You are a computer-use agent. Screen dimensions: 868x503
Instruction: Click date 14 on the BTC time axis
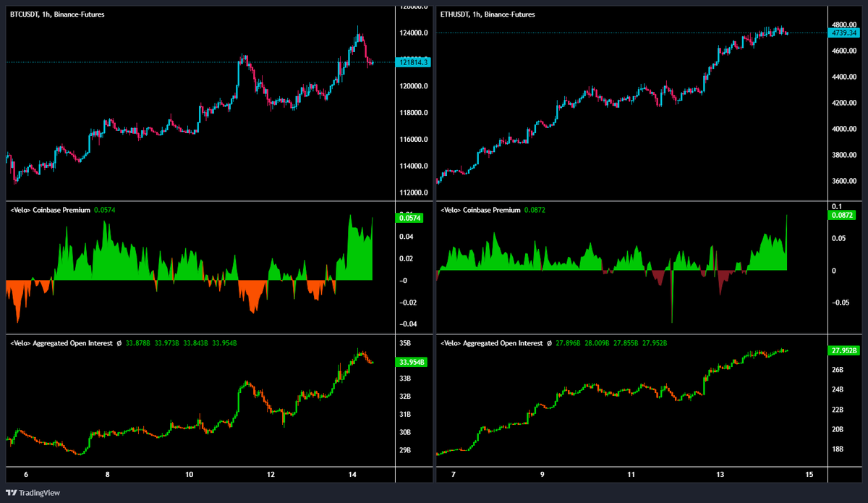click(352, 475)
